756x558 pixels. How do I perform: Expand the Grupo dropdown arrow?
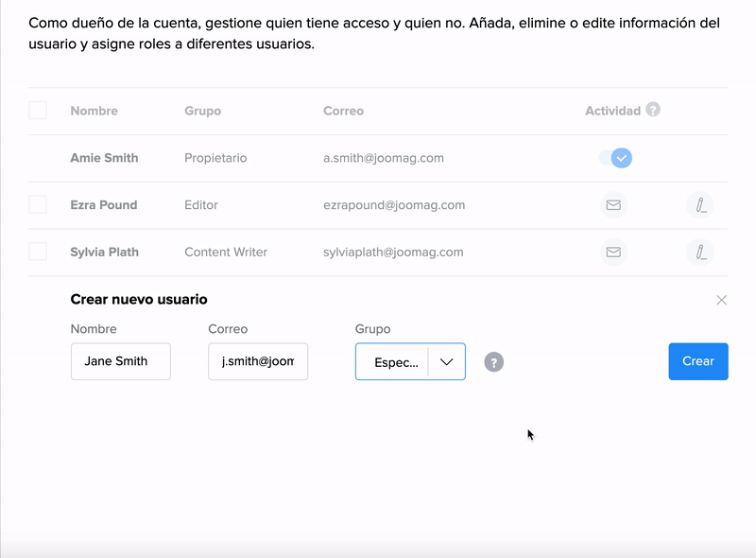(x=446, y=362)
